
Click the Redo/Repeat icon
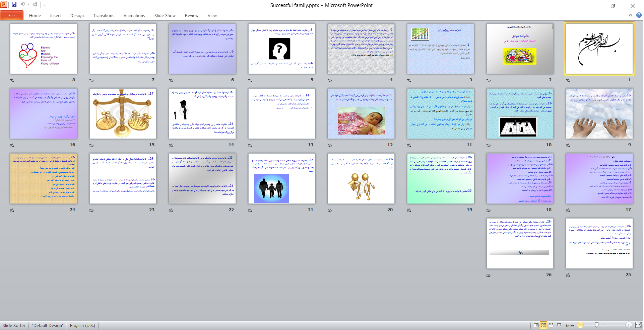pos(35,5)
